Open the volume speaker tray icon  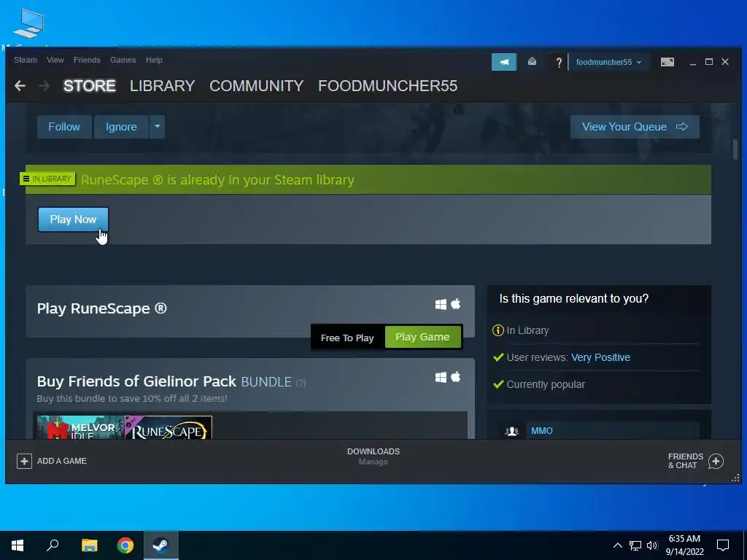click(652, 545)
